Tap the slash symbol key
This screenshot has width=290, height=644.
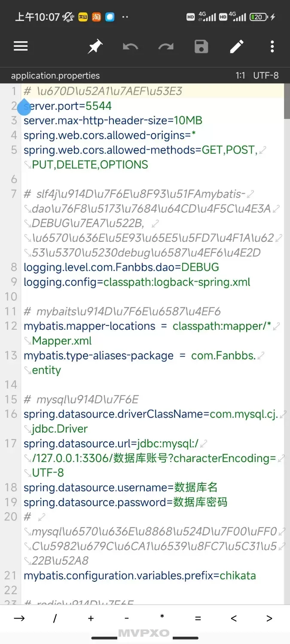55,618
